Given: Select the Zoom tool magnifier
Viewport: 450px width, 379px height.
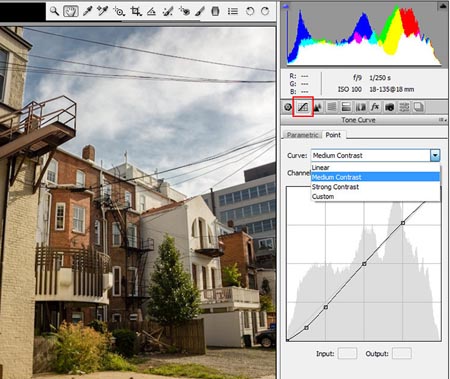Looking at the screenshot, I should tap(54, 11).
